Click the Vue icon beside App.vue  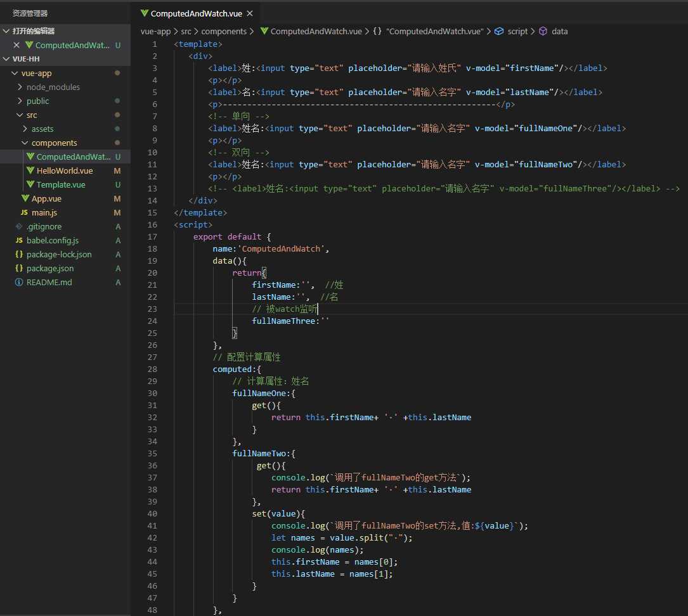click(x=25, y=198)
